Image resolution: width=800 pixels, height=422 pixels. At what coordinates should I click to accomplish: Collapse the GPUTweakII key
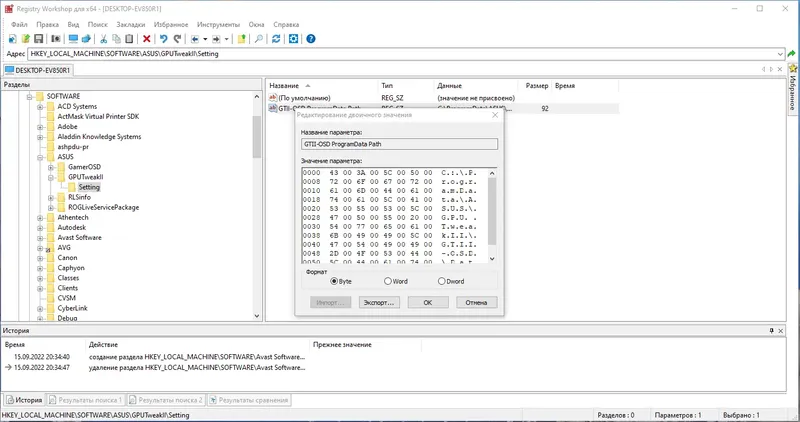pyautogui.click(x=51, y=177)
